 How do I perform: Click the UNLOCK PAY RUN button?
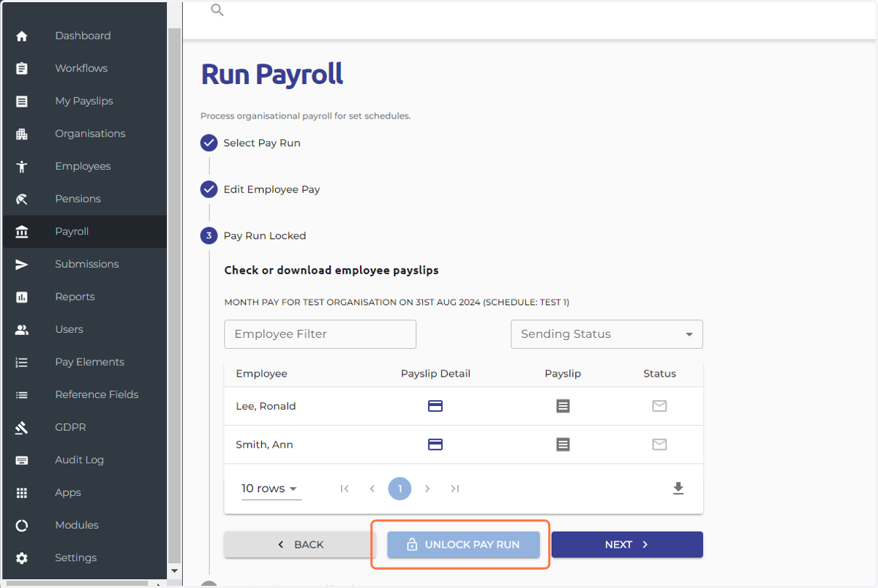pyautogui.click(x=463, y=545)
